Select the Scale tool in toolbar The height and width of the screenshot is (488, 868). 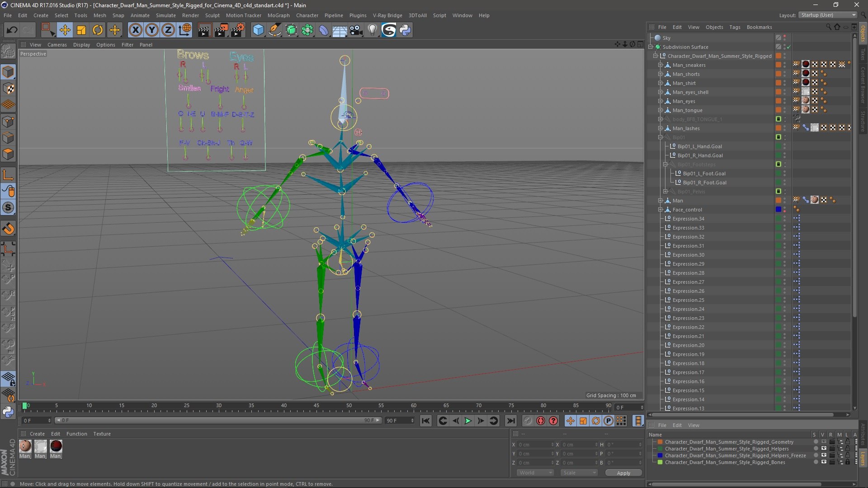(81, 30)
